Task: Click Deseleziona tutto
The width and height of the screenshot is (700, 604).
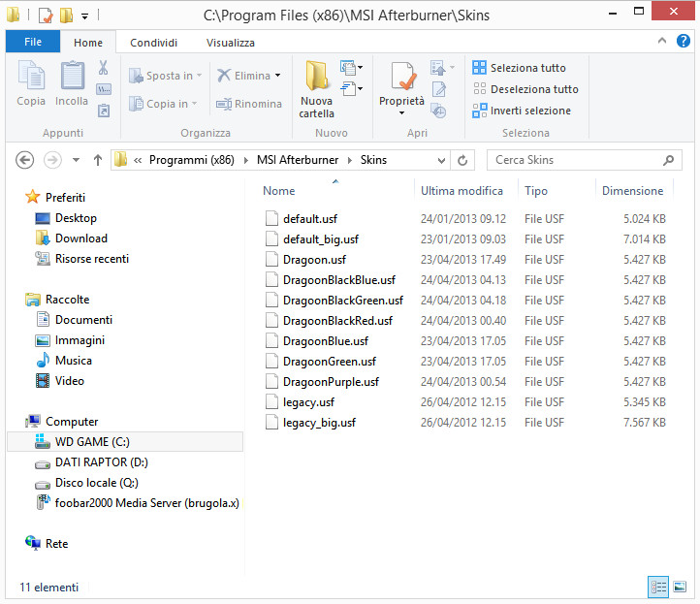Action: click(x=525, y=89)
